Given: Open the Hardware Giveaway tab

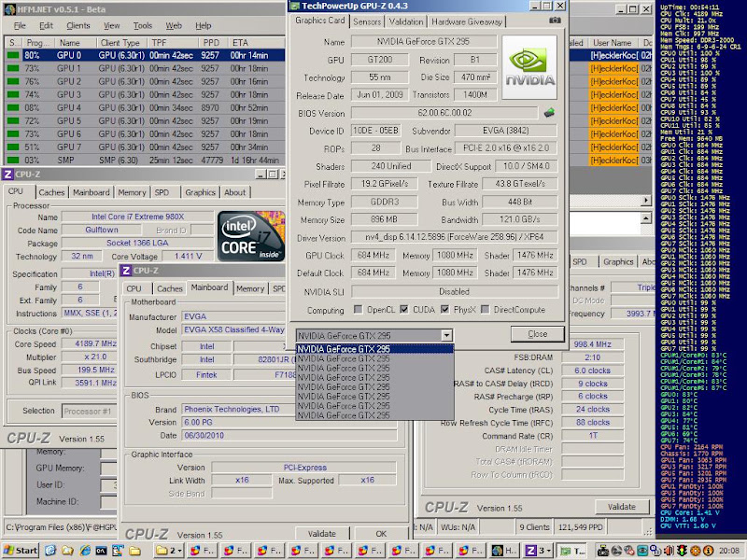Looking at the screenshot, I should [x=466, y=21].
